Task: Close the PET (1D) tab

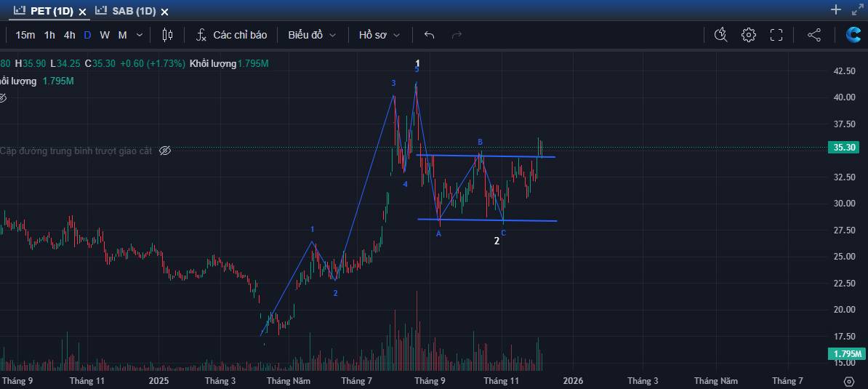Action: tap(82, 12)
